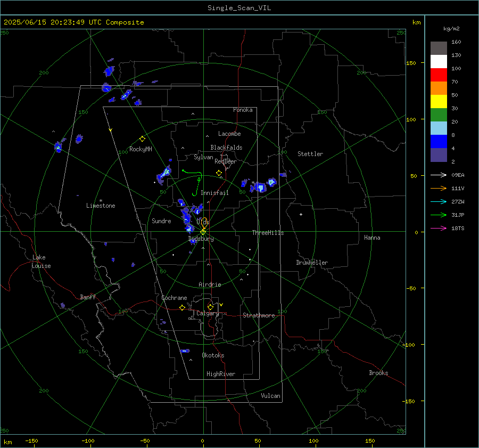Click the yellow diamond marker at Cochrane

[x=183, y=308]
